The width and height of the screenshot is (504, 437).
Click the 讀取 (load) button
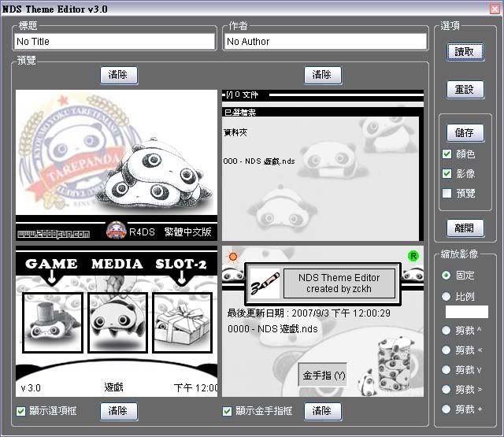pyautogui.click(x=465, y=52)
